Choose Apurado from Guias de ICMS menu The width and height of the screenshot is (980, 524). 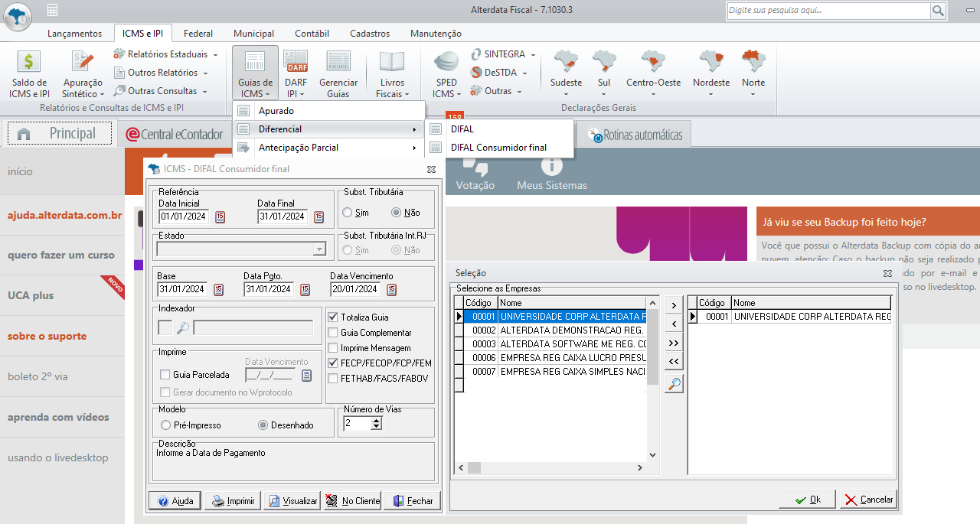tap(328, 111)
